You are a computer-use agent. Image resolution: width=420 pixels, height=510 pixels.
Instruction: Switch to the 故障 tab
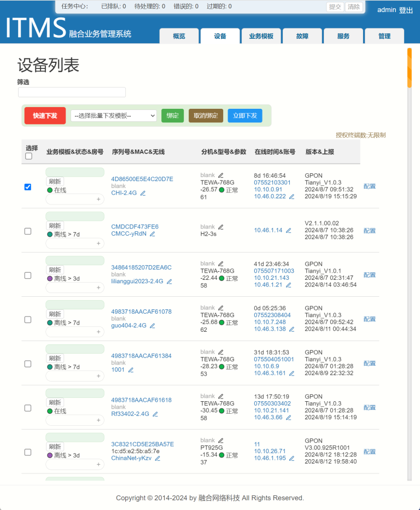[x=302, y=36]
